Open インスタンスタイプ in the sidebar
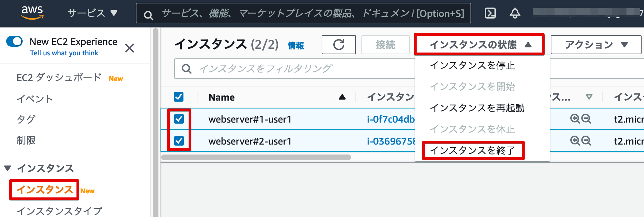 pos(59,210)
